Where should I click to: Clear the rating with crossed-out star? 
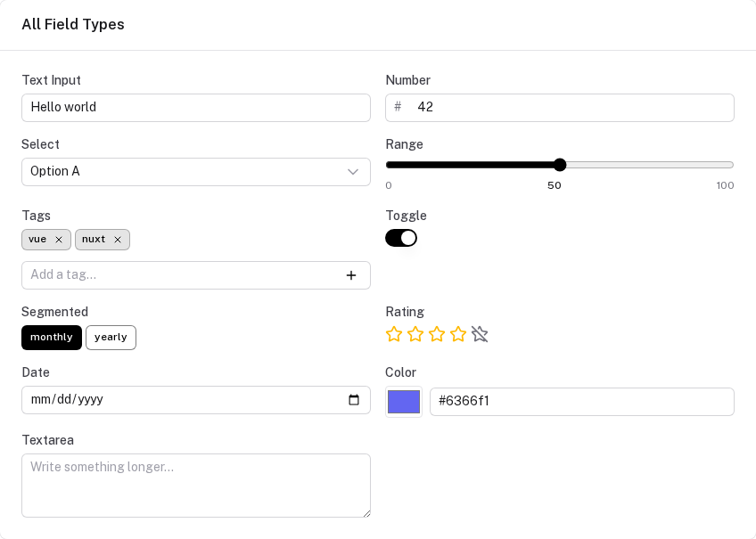point(480,334)
